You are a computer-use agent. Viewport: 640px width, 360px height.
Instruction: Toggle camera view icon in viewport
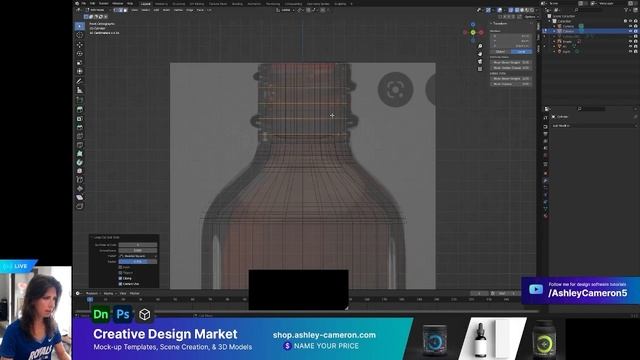(480, 61)
